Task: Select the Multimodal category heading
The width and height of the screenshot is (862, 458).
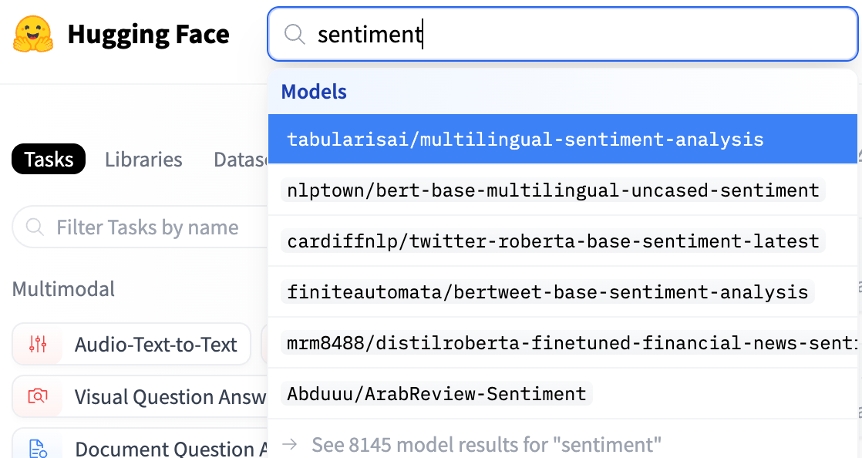Action: point(63,289)
